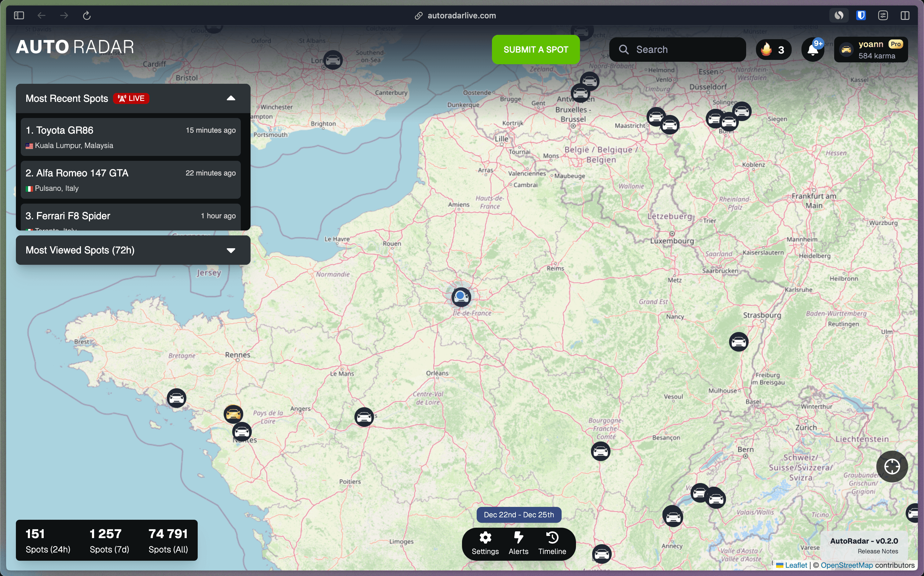Select car marker in Bourgogne-Franche-Comté
Viewport: 924px width, 576px height.
coord(600,452)
